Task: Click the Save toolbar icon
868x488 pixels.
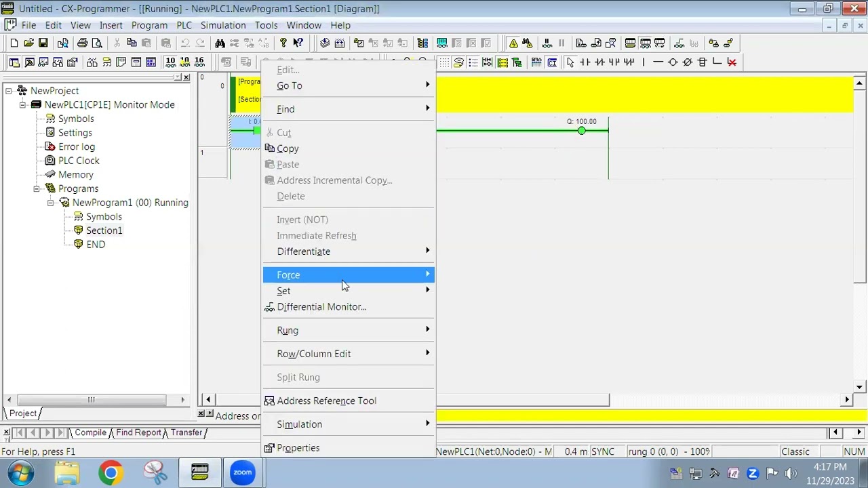Action: [x=43, y=43]
